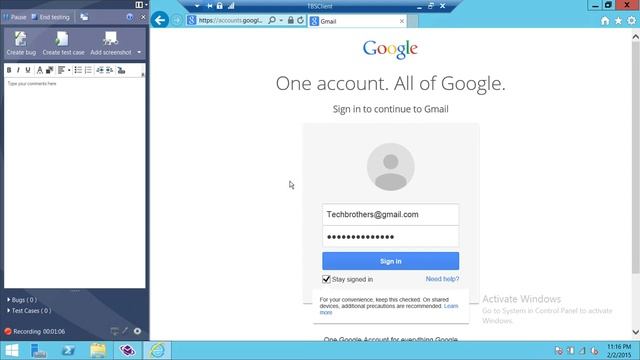Viewport: 640px width, 360px height.
Task: Go forward in Internet Explorer
Action: point(176,20)
